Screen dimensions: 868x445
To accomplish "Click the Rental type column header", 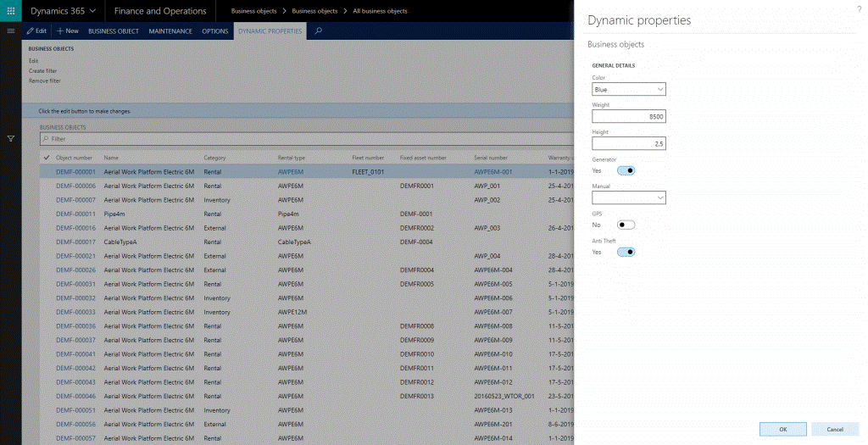I will (x=292, y=158).
